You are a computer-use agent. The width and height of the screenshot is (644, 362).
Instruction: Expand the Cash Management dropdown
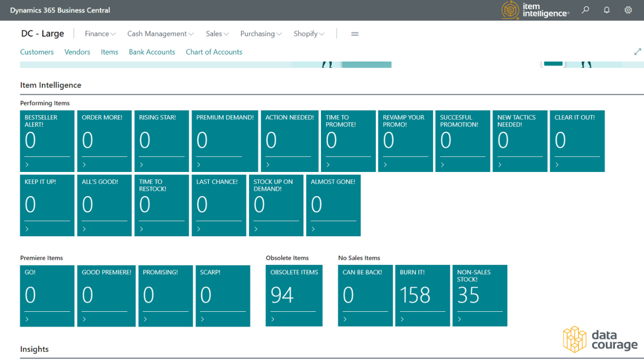[x=160, y=34]
